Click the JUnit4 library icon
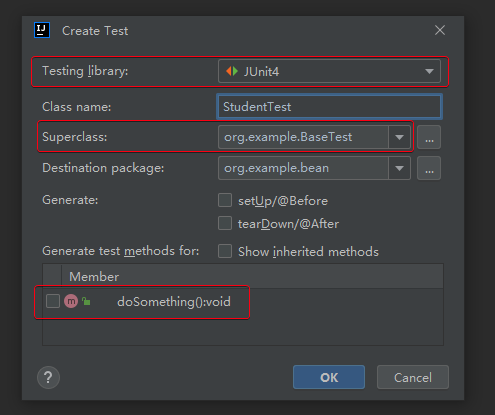 pos(232,71)
